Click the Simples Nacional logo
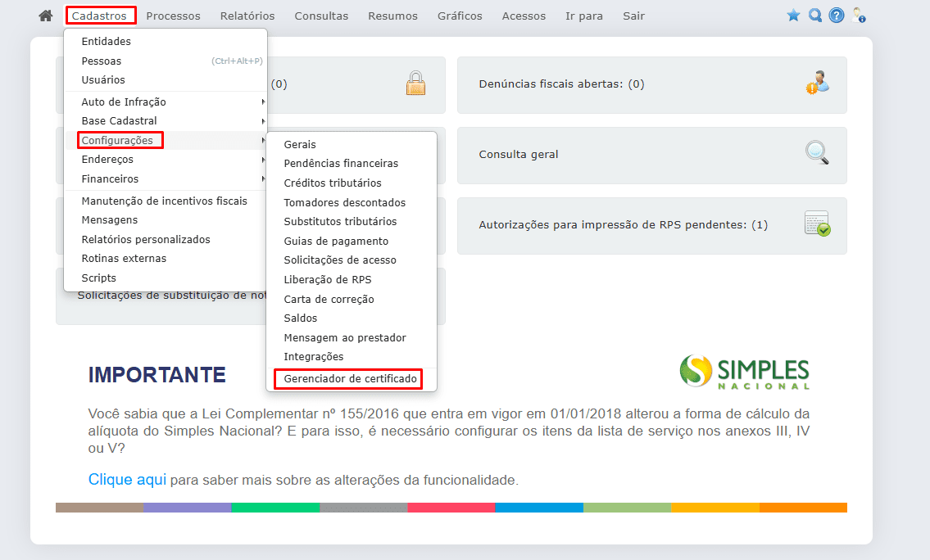The image size is (930, 560). tap(744, 371)
